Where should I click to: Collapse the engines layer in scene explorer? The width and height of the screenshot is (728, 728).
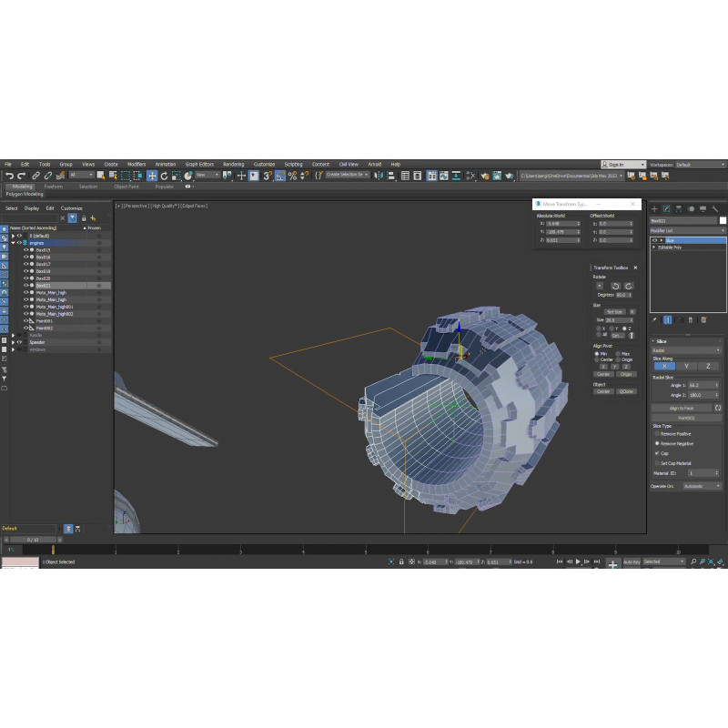pos(13,243)
